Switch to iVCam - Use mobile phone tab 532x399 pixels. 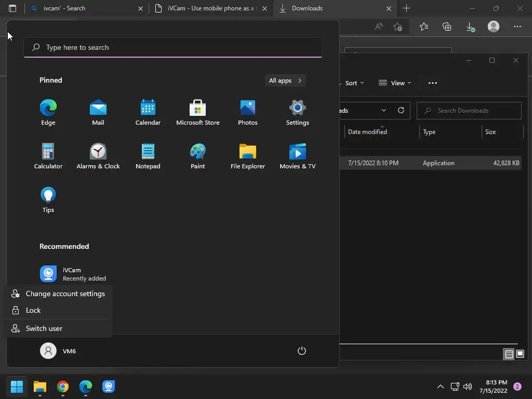pyautogui.click(x=210, y=8)
